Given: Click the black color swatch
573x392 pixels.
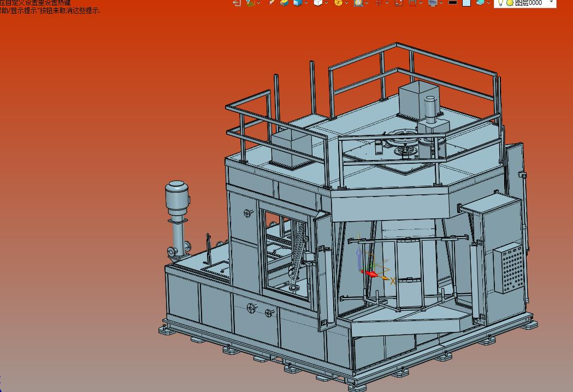Looking at the screenshot, I should [x=453, y=2].
